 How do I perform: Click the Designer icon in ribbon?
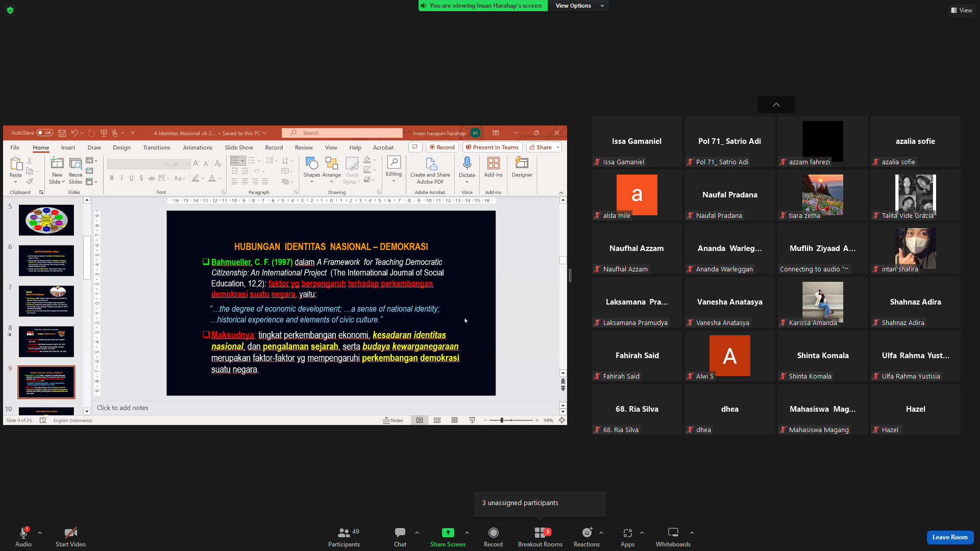(522, 167)
